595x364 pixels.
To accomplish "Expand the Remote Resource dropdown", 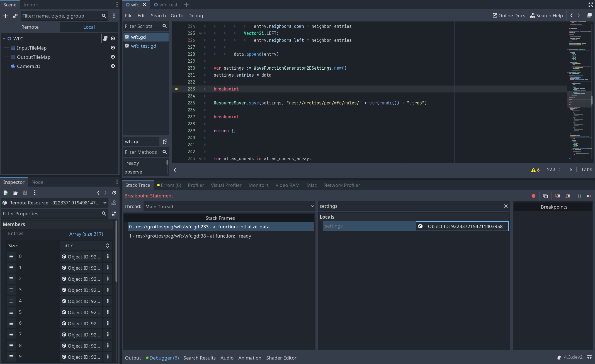I will point(105,203).
